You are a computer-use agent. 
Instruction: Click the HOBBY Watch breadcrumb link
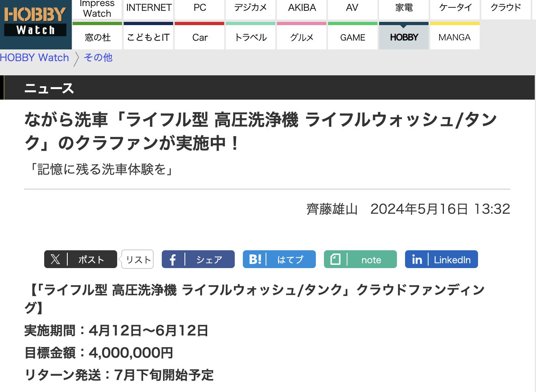[34, 58]
